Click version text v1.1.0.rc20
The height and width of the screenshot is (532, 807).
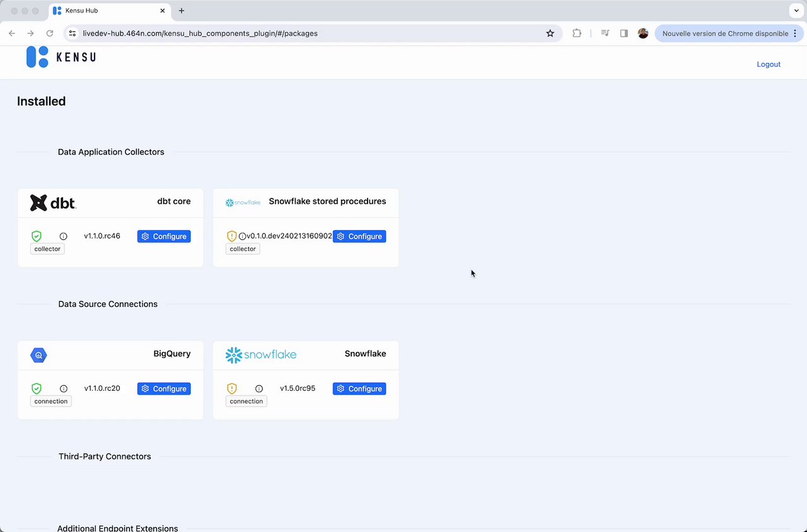point(102,389)
